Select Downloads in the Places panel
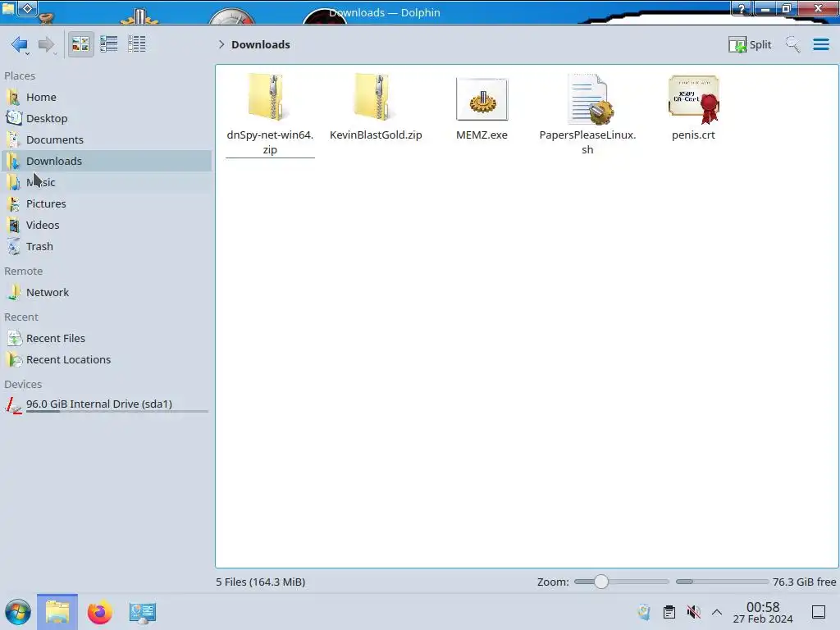Viewport: 840px width, 630px height. click(x=106, y=162)
